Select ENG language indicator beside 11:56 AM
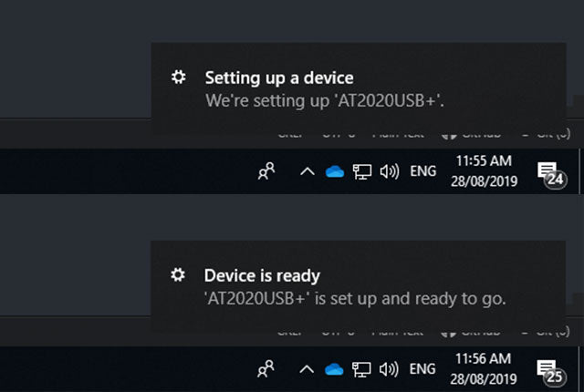Viewport: 584px width, 392px height. (423, 369)
